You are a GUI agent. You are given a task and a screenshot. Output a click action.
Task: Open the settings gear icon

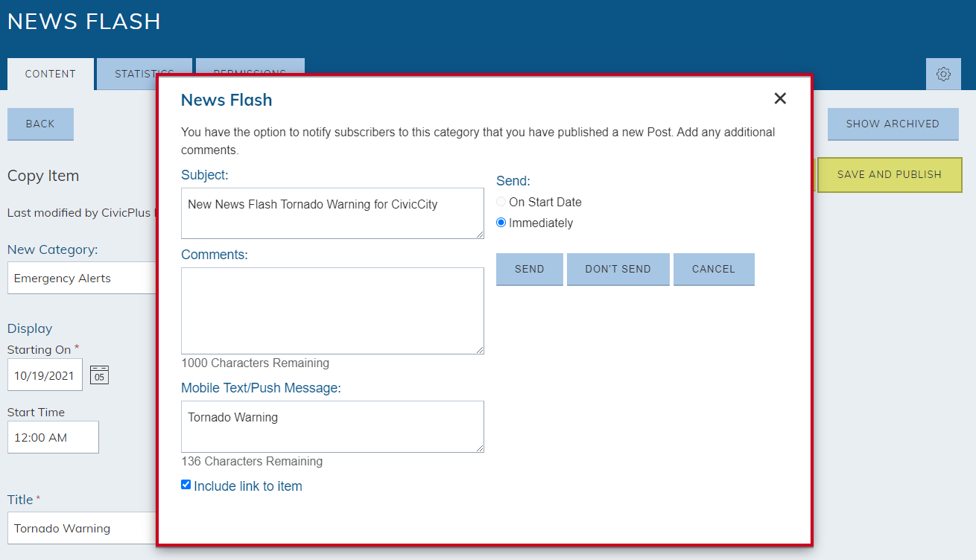coord(943,74)
